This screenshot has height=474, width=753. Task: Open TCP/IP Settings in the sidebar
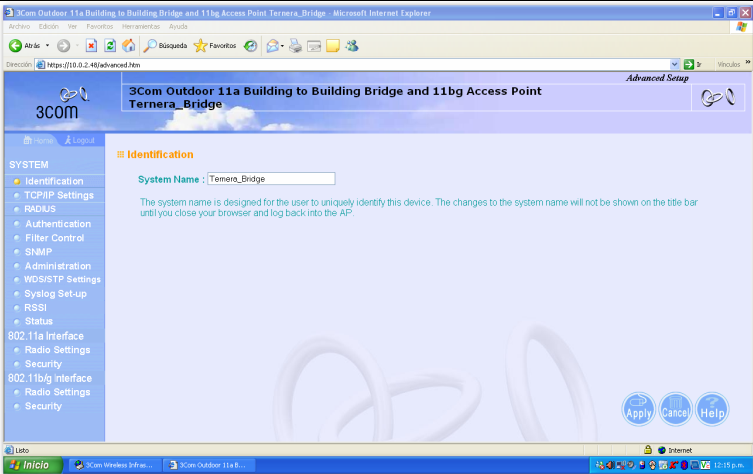pyautogui.click(x=59, y=195)
